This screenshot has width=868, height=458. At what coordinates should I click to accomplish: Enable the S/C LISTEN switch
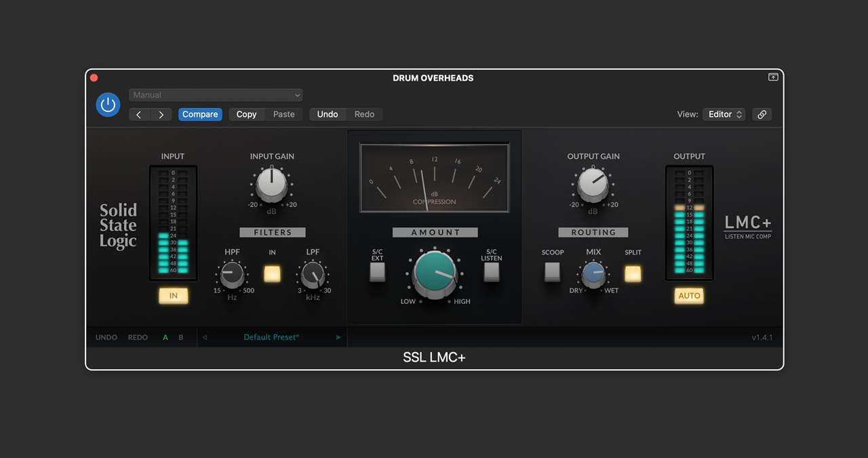(492, 271)
